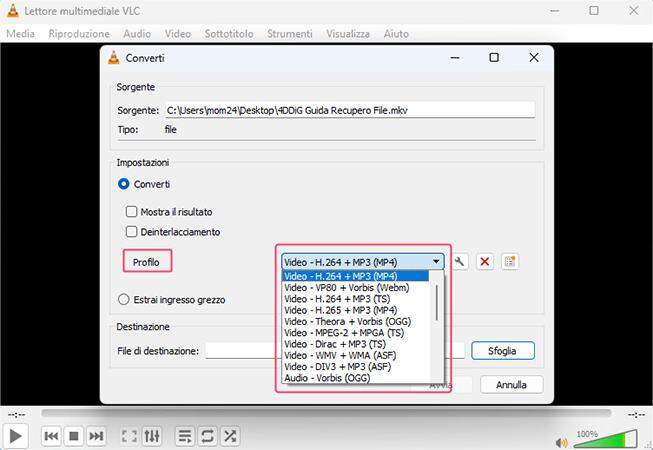This screenshot has width=653, height=450.
Task: Click the Sfoglia browse button
Action: [503, 351]
